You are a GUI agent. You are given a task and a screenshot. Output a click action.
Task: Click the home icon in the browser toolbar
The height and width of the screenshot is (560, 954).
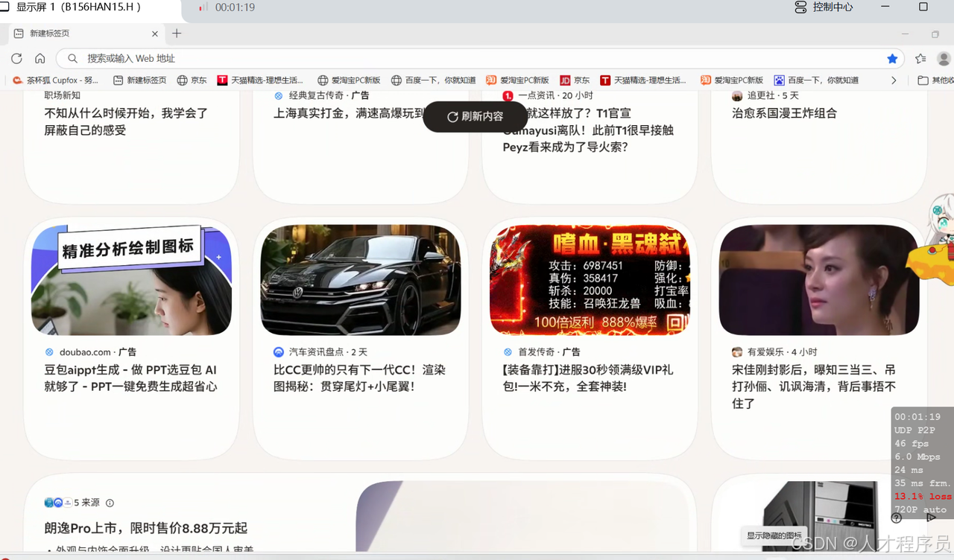click(x=40, y=58)
